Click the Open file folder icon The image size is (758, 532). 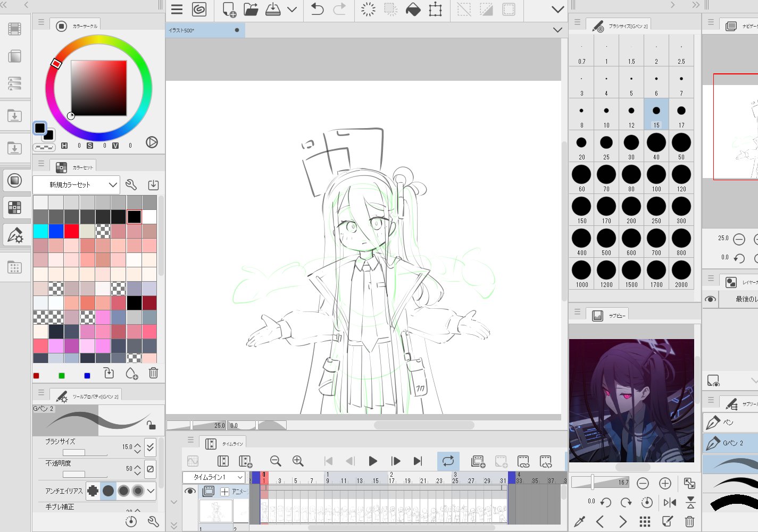tap(251, 10)
